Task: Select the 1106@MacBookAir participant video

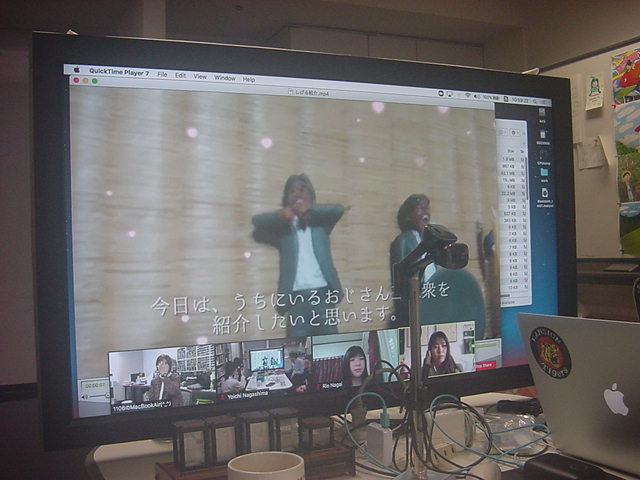Action: [162, 380]
